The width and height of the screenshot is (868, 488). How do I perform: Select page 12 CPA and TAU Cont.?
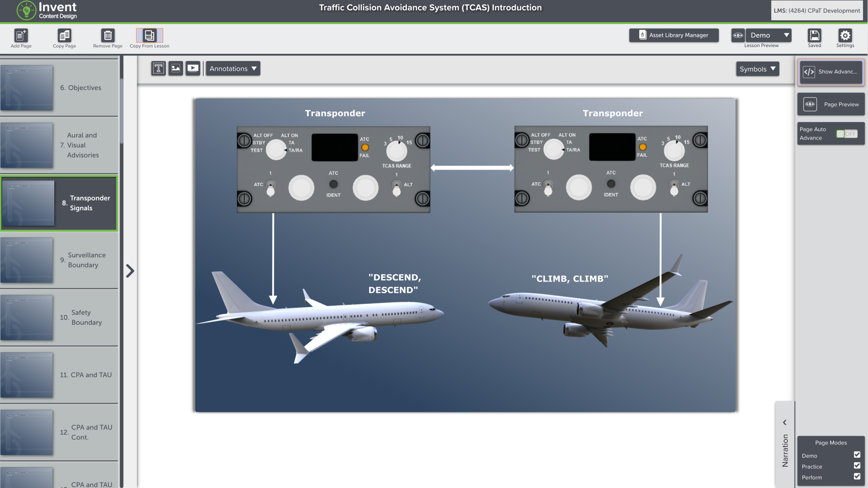click(59, 432)
